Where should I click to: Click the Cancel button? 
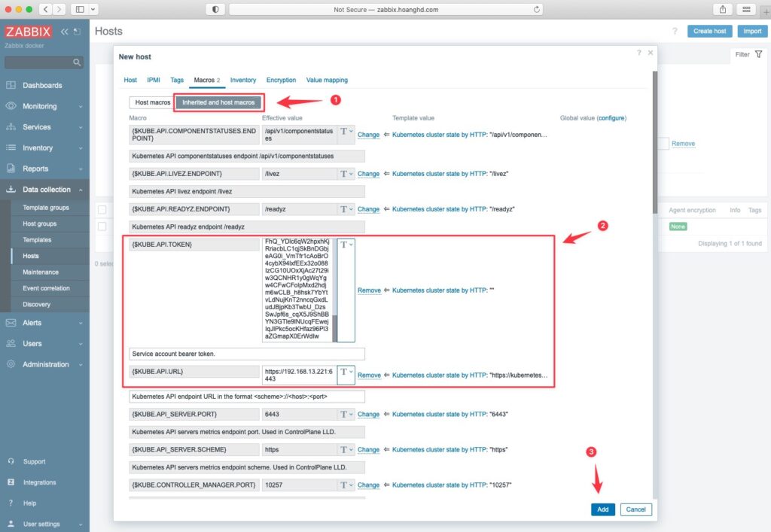[635, 509]
